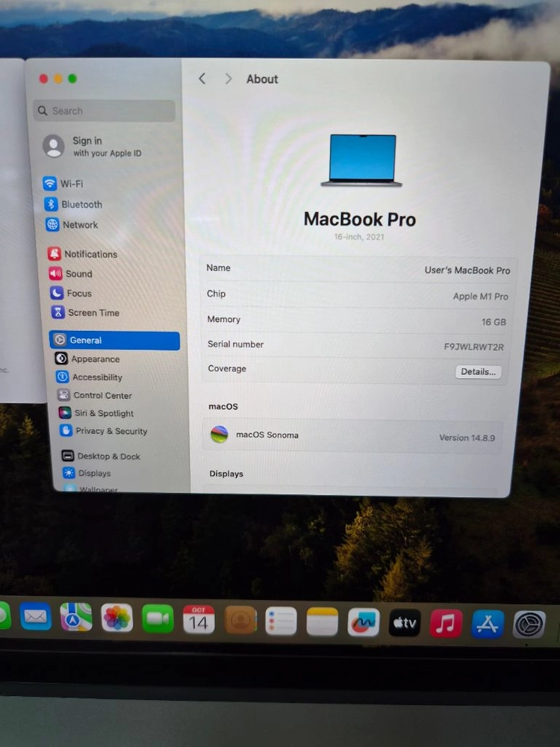
Task: Open Displays settings in sidebar
Action: [87, 473]
